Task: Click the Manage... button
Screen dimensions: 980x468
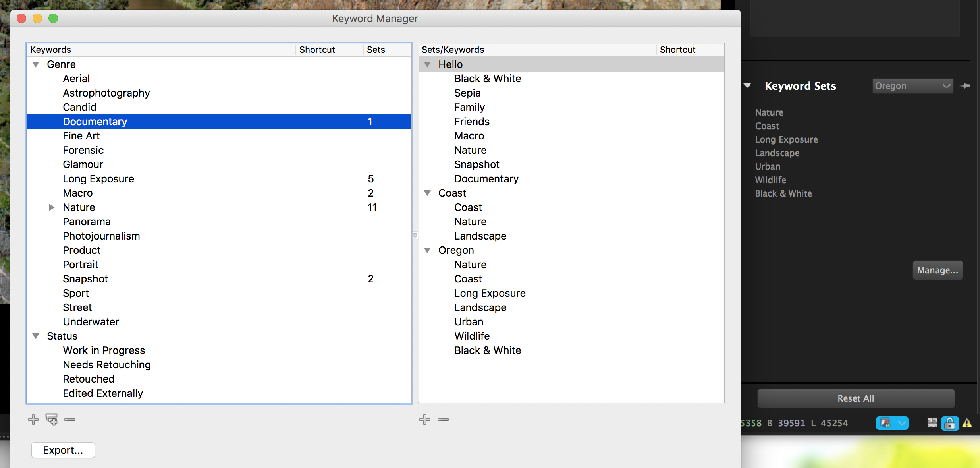Action: coord(938,270)
